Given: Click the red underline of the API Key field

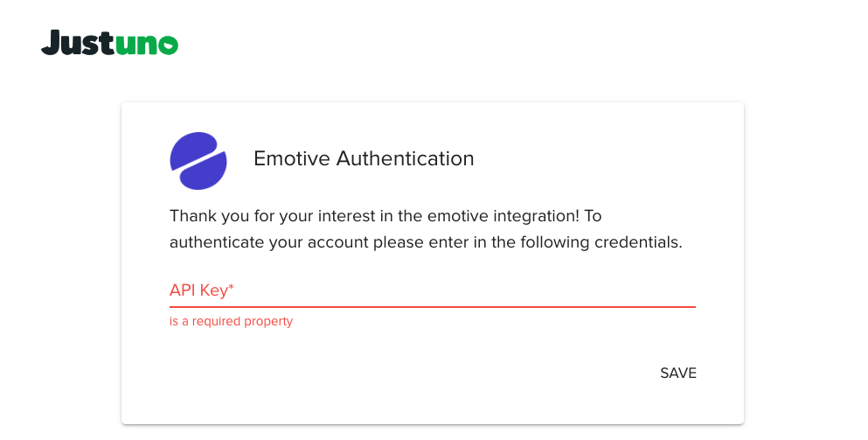Looking at the screenshot, I should (432, 307).
